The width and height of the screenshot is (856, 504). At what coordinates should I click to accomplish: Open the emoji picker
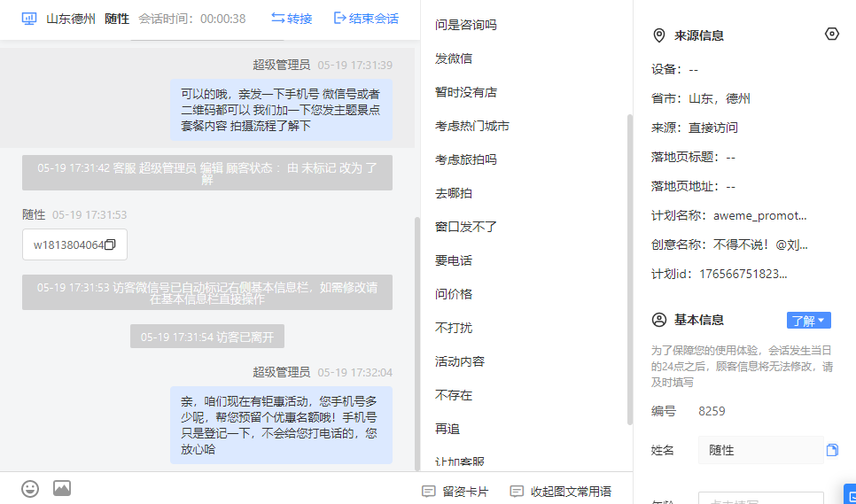(30, 489)
